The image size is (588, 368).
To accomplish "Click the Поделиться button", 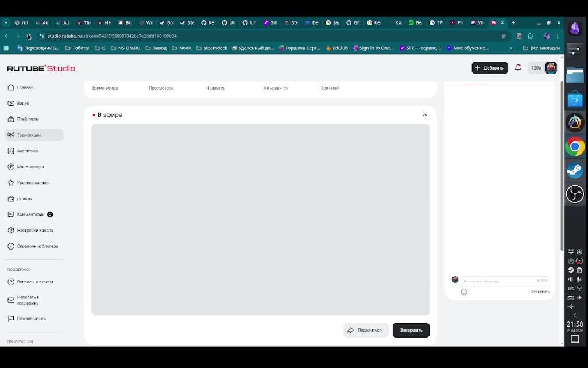I will tap(365, 331).
